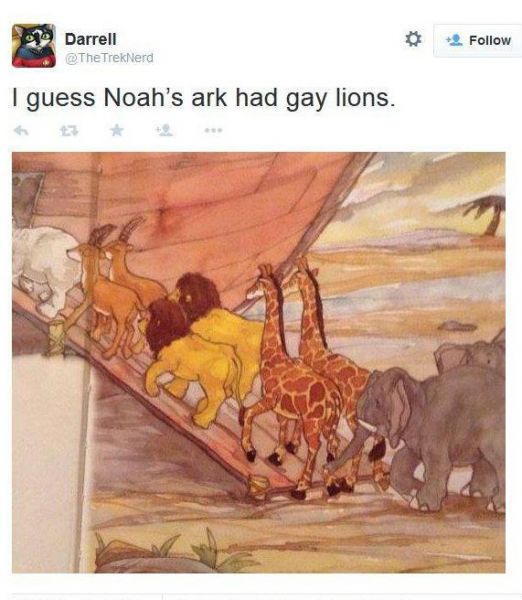Follow the @TheTrekNerd account
522x600 pixels.
pyautogui.click(x=478, y=41)
